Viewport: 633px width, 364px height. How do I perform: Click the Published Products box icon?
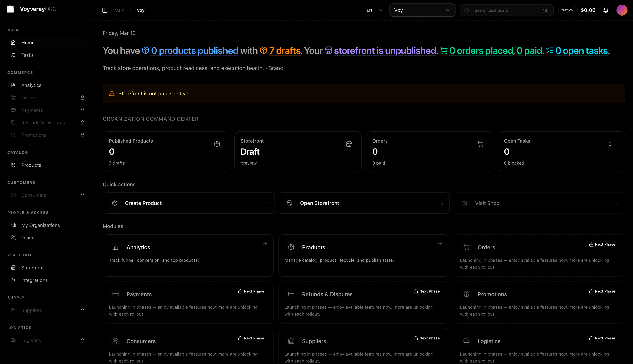click(217, 144)
